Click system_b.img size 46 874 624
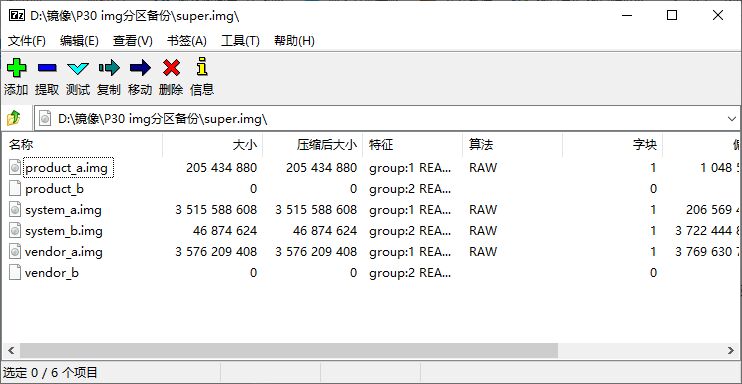The height and width of the screenshot is (384, 742). 225,231
